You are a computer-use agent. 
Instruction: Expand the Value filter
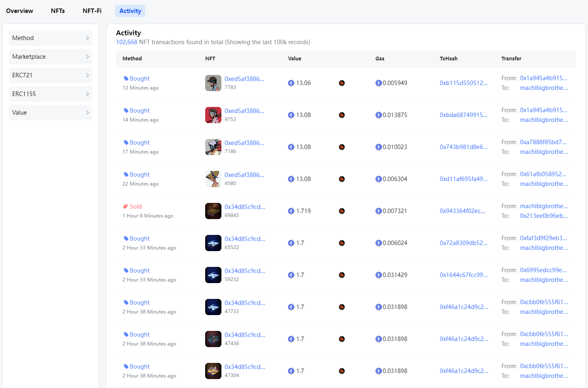51,113
